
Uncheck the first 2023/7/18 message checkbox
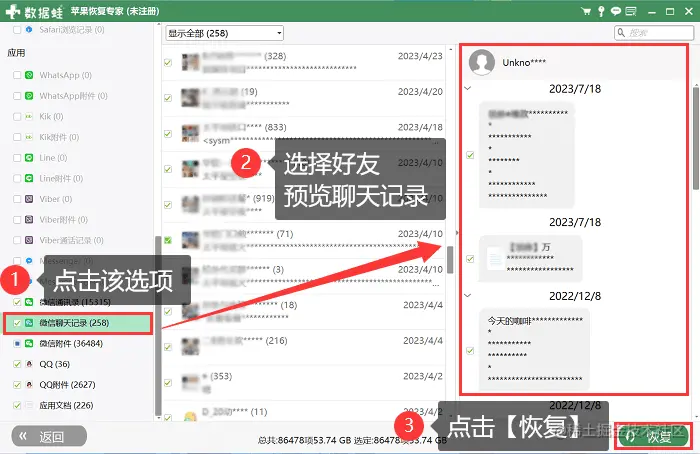[470, 155]
